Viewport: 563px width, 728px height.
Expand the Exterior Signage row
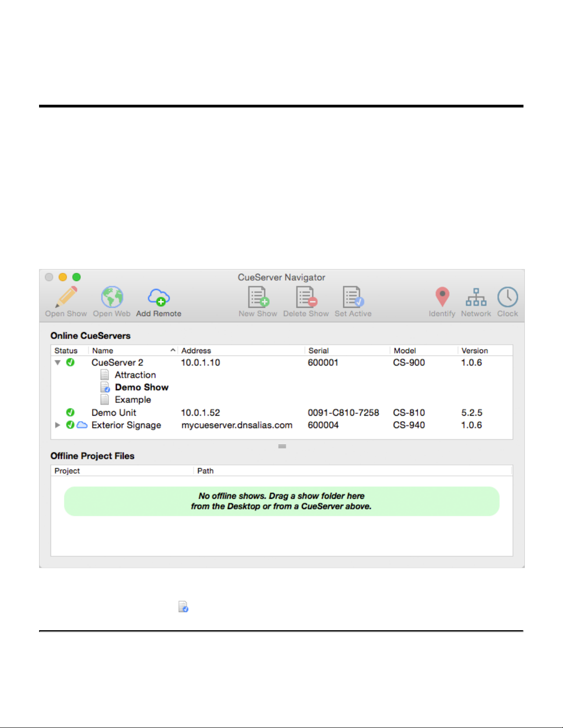coord(57,425)
